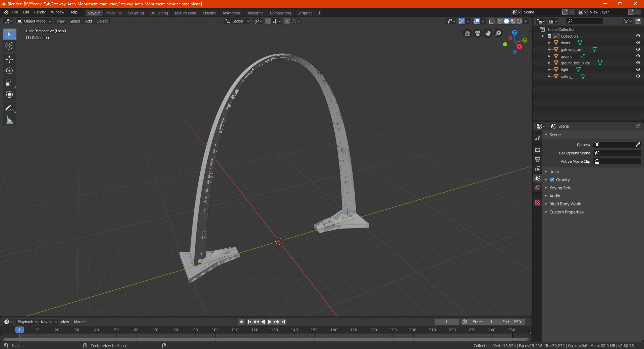Toggle snapping magnet button
This screenshot has width=644, height=349.
pyautogui.click(x=268, y=21)
